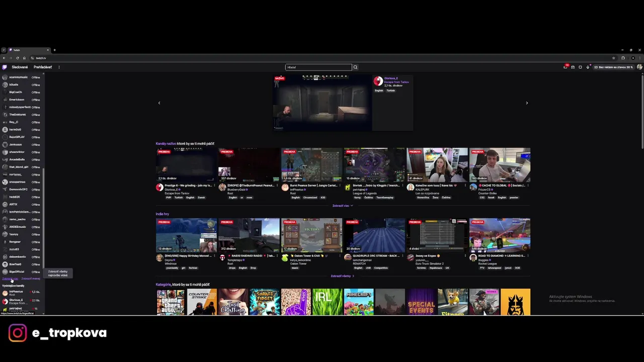Click the magnifier search button
The width and height of the screenshot is (644, 362).
tap(355, 67)
